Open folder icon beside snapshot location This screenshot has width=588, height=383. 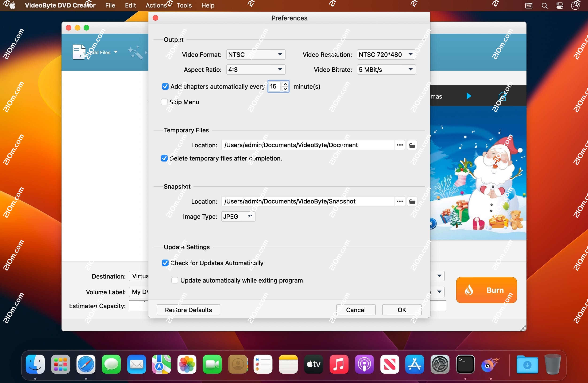(x=412, y=201)
